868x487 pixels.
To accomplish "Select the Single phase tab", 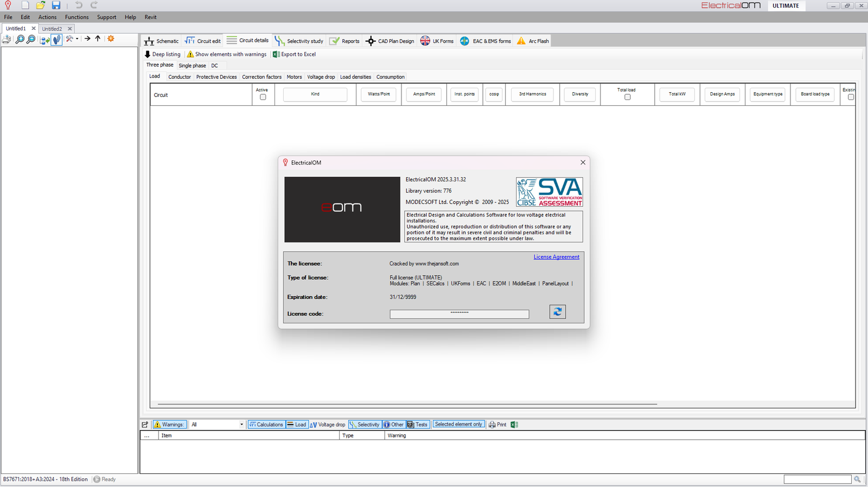I will (x=192, y=66).
